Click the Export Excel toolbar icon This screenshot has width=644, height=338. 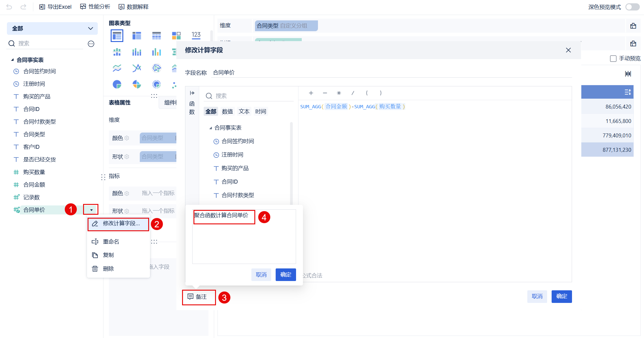(x=42, y=7)
